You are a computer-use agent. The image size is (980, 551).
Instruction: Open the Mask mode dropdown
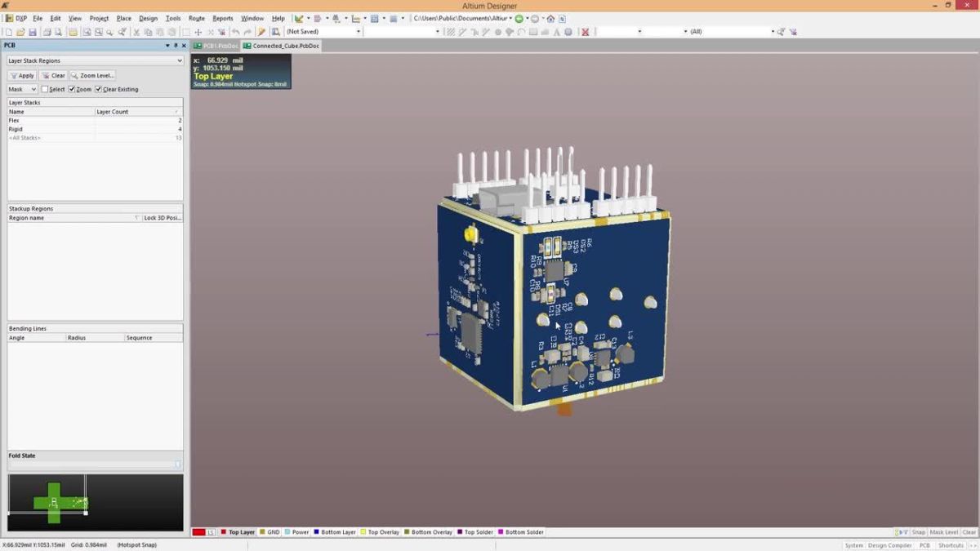tap(33, 88)
